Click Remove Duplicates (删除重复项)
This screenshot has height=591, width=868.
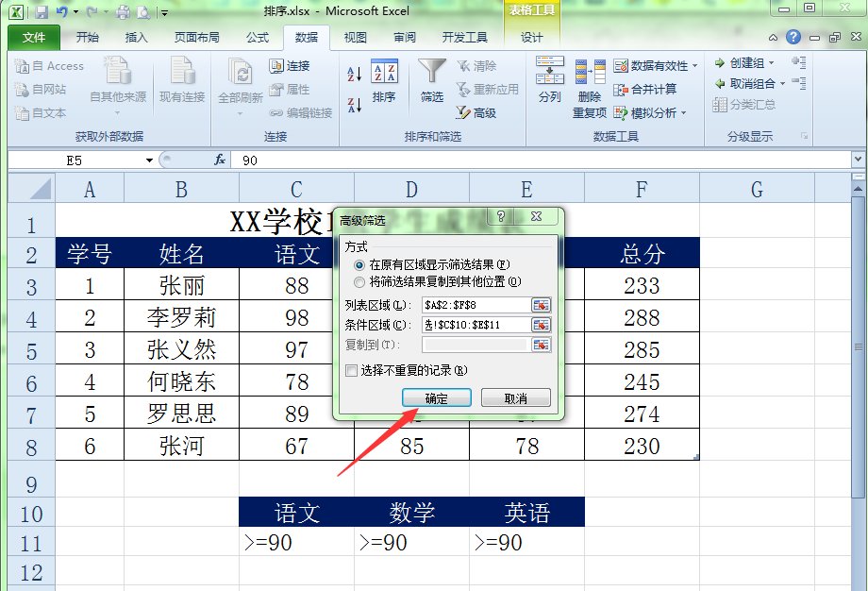[590, 89]
